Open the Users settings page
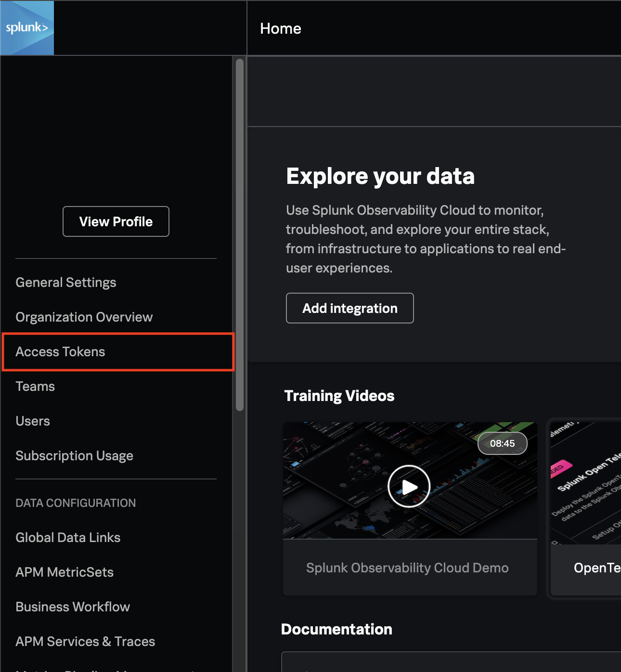Screen dimensions: 621x672 tap(33, 421)
